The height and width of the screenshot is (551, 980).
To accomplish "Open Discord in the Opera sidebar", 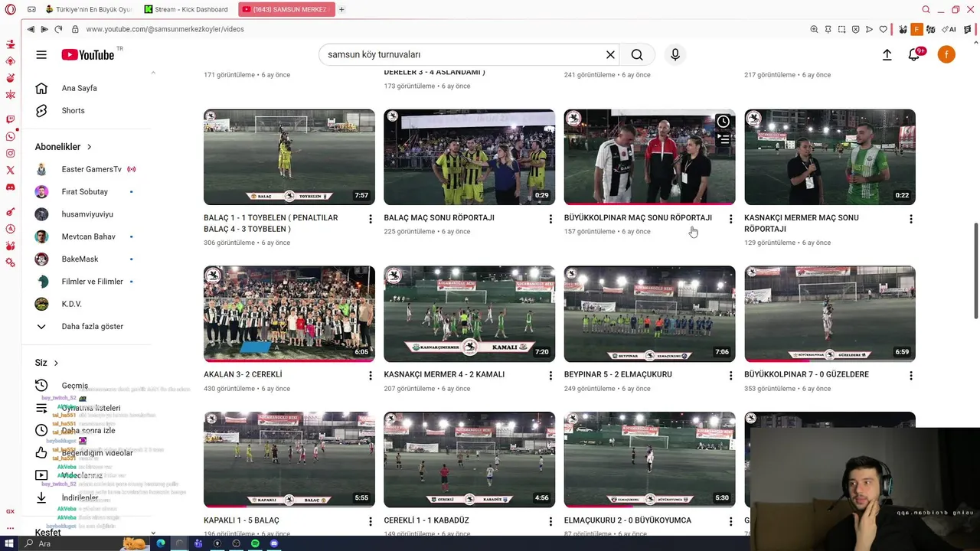I will pos(10,187).
